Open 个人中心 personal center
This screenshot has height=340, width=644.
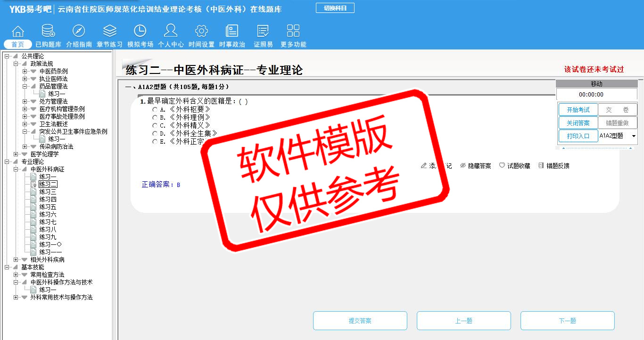point(171,32)
